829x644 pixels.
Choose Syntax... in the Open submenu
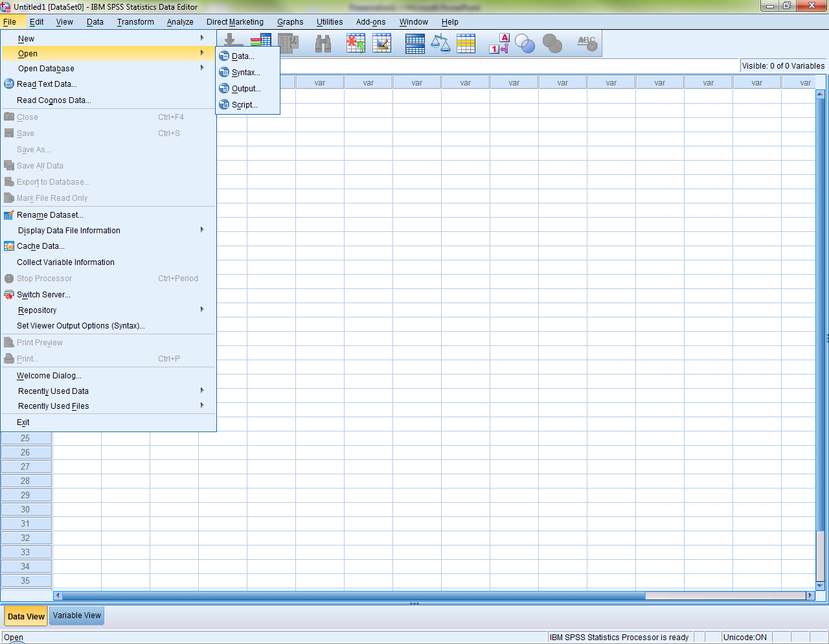tap(248, 73)
